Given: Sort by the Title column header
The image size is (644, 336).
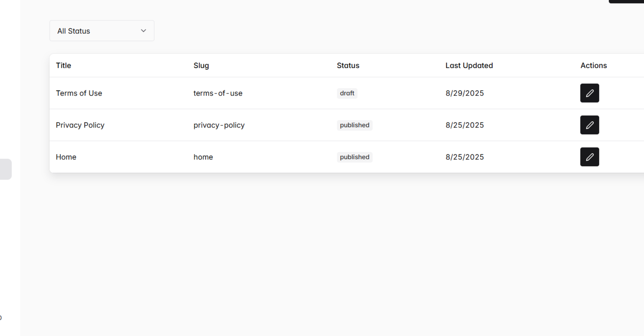Looking at the screenshot, I should 63,65.
